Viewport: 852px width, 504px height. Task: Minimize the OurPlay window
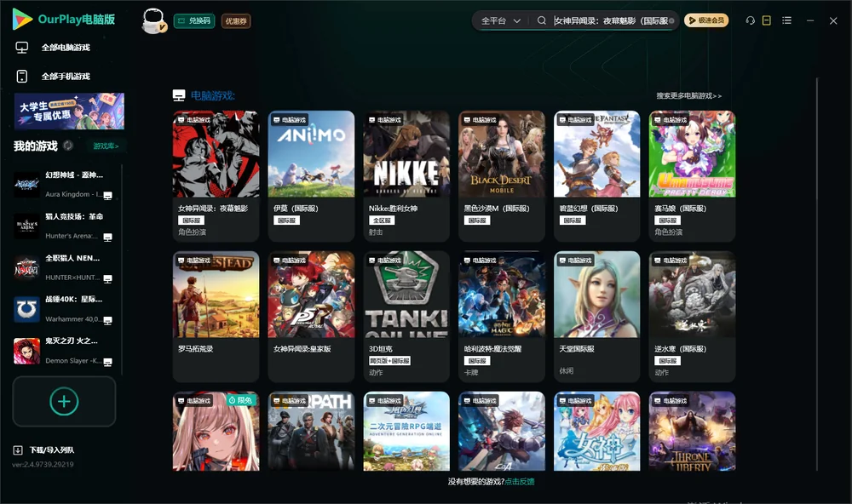pyautogui.click(x=810, y=20)
